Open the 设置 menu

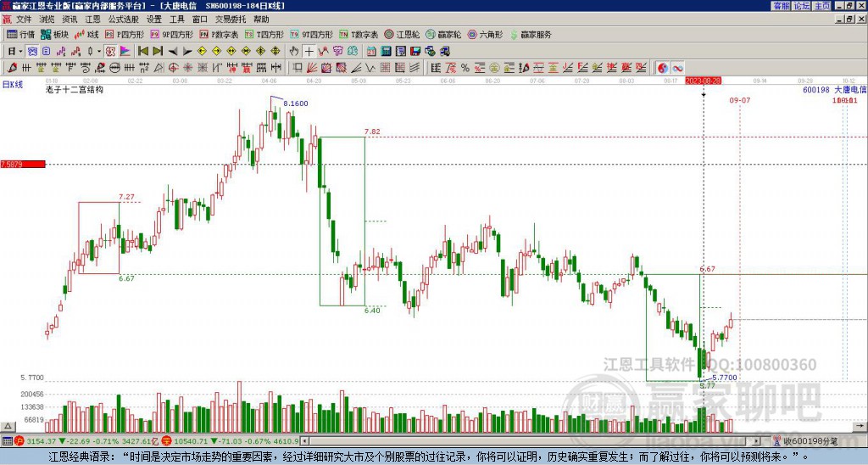pyautogui.click(x=154, y=20)
